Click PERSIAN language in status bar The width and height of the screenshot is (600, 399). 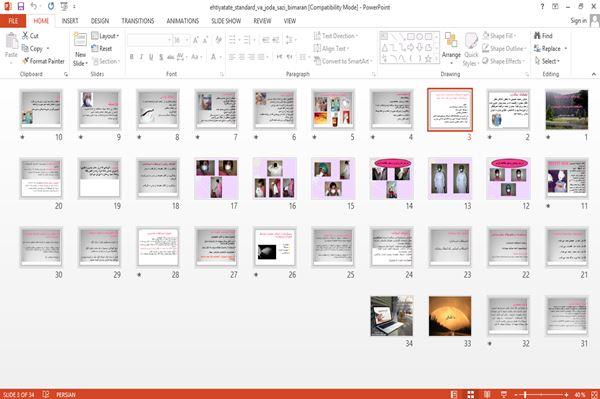pyautogui.click(x=66, y=394)
